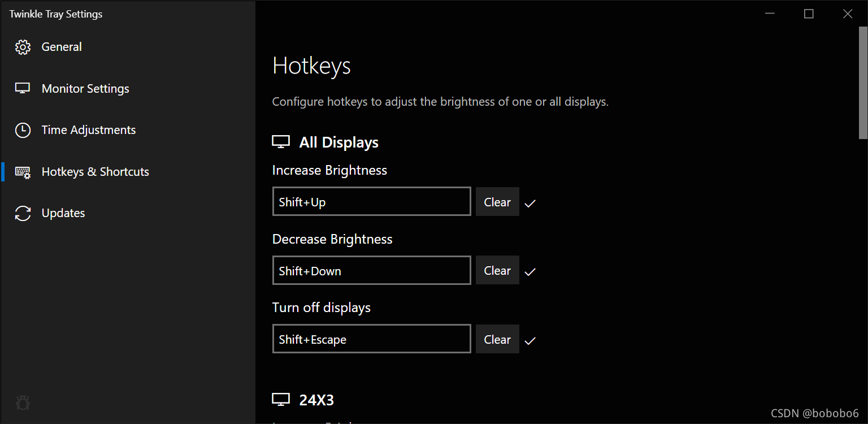868x424 pixels.
Task: Click the Monitor Settings display icon
Action: (x=23, y=88)
